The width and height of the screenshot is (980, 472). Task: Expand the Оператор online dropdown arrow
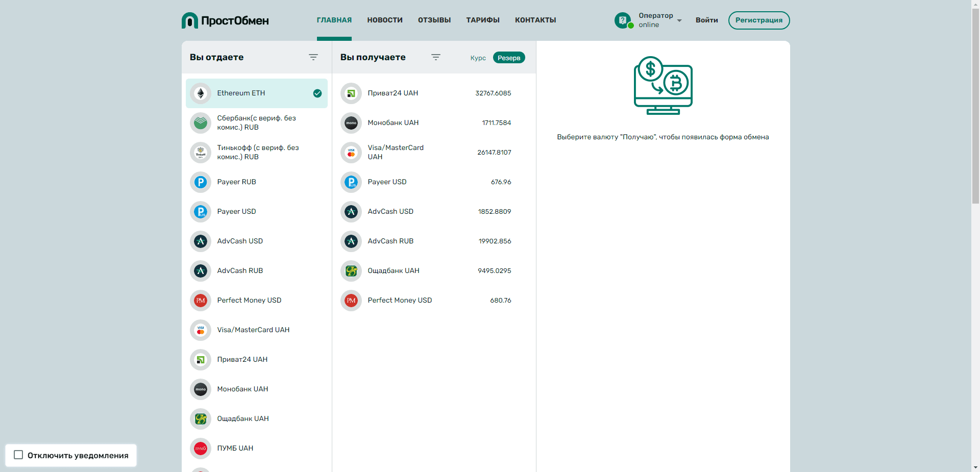point(679,20)
